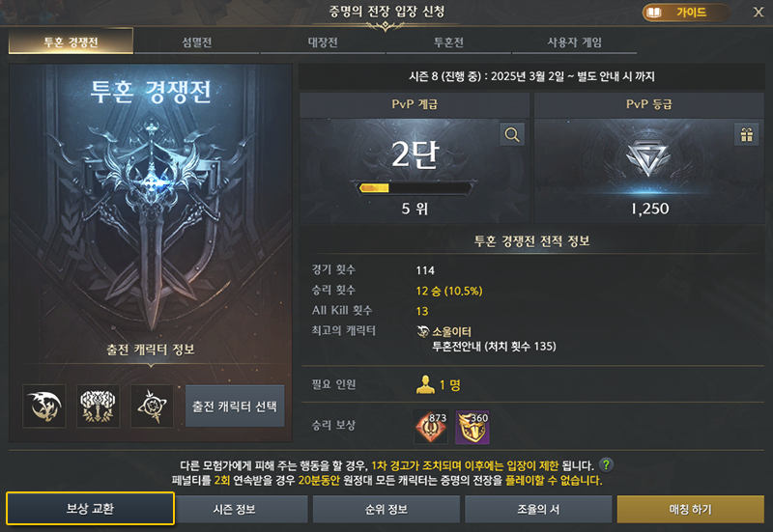Open the 사용자 게임 tab
Image resolution: width=773 pixels, height=532 pixels.
coord(574,42)
